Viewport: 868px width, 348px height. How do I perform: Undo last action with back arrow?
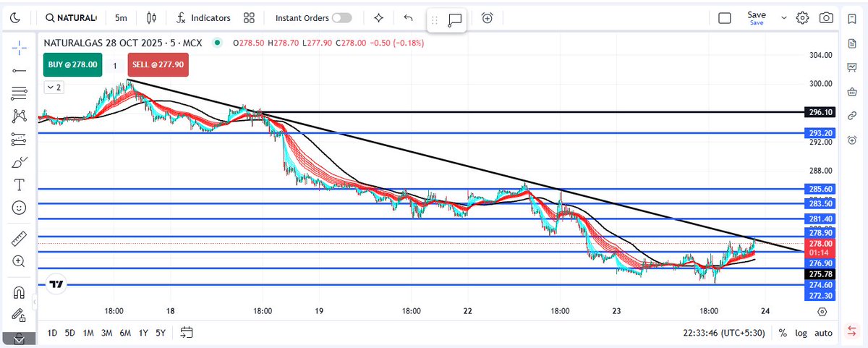pos(409,17)
